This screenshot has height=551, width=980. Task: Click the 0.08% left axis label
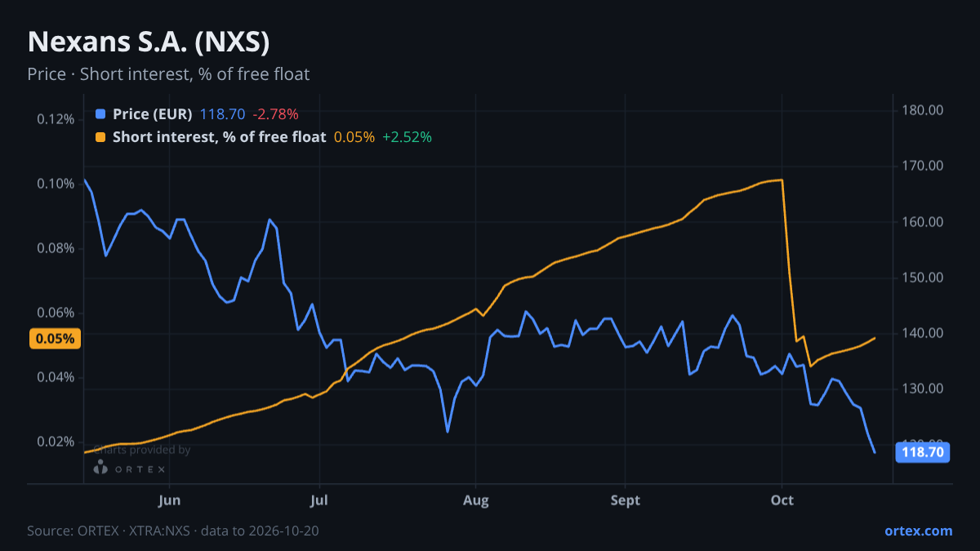click(56, 248)
